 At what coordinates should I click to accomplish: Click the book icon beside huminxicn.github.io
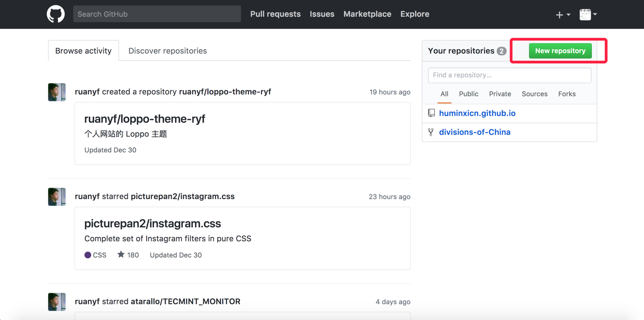pyautogui.click(x=431, y=113)
